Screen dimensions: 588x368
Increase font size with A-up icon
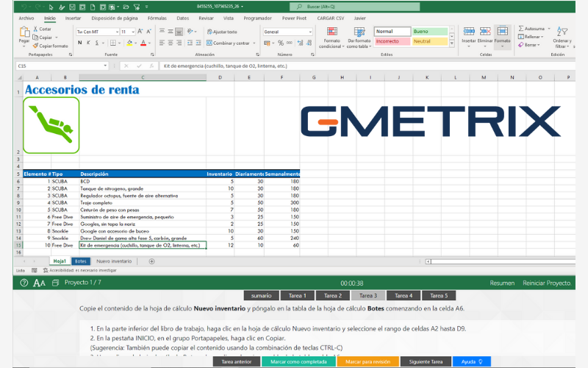click(x=140, y=32)
